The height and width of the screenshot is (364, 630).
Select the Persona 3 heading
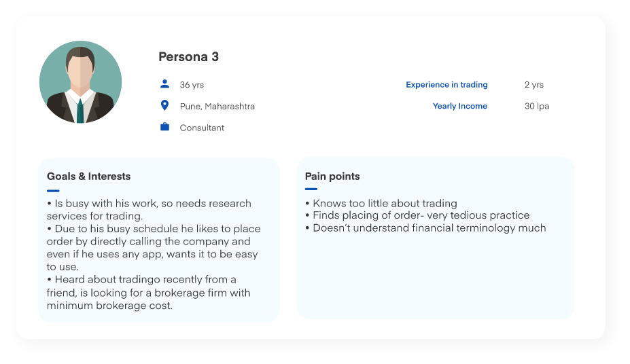tap(189, 57)
